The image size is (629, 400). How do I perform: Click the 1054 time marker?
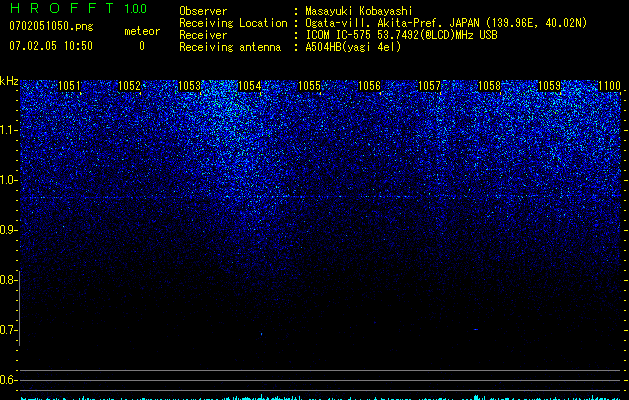[250, 86]
